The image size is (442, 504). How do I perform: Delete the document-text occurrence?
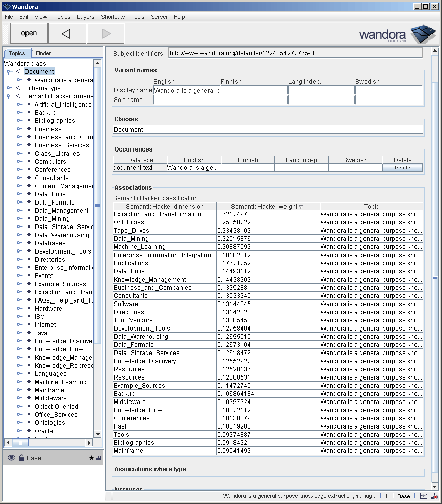402,166
